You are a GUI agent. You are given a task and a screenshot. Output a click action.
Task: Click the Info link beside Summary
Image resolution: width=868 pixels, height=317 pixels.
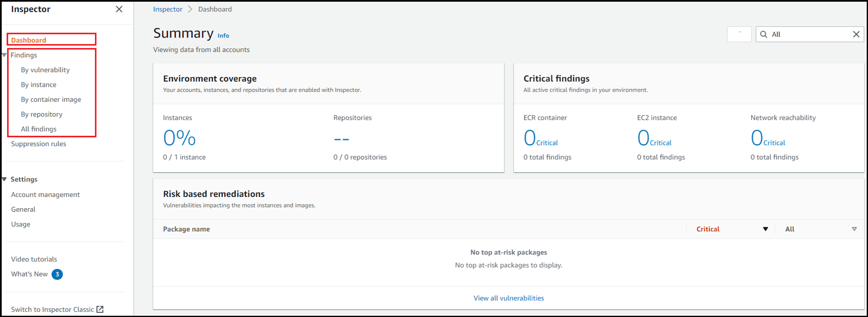(x=223, y=36)
